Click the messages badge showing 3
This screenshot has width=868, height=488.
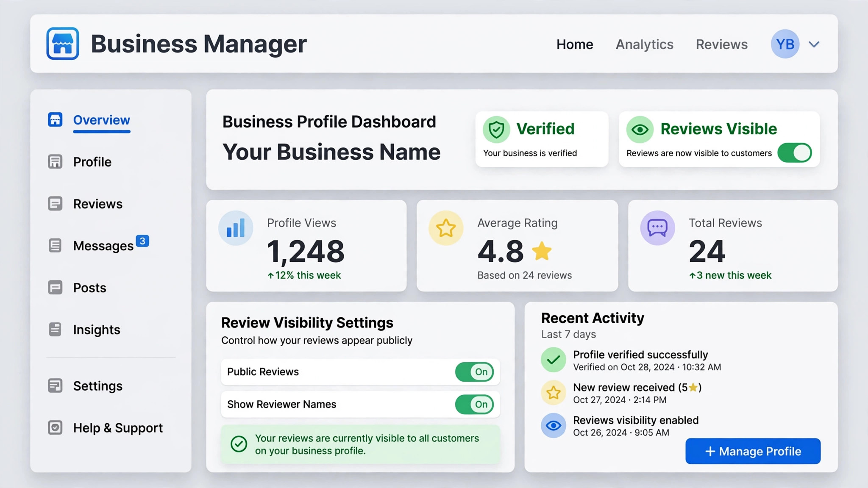[x=142, y=241]
